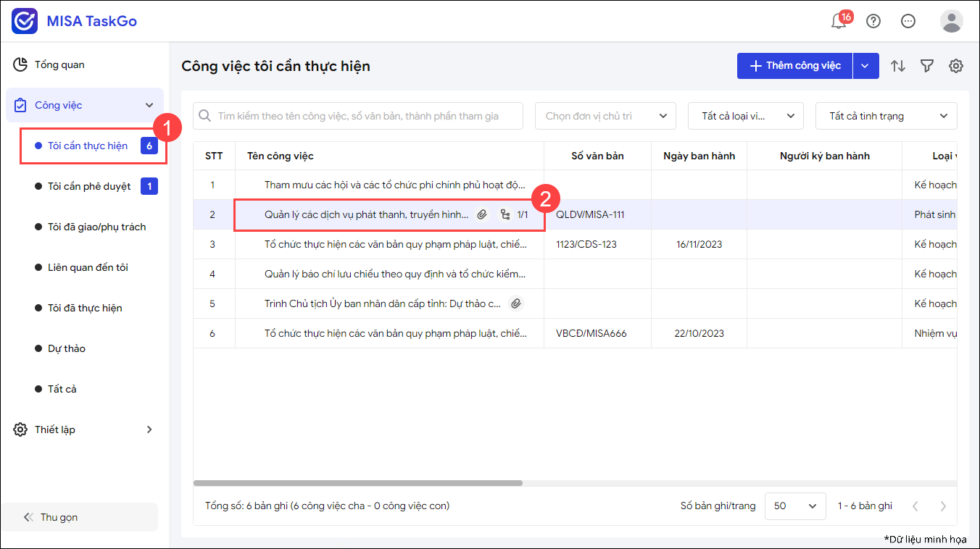Click the Thu gọn collapse arrows icon
This screenshot has width=980, height=549.
[28, 517]
